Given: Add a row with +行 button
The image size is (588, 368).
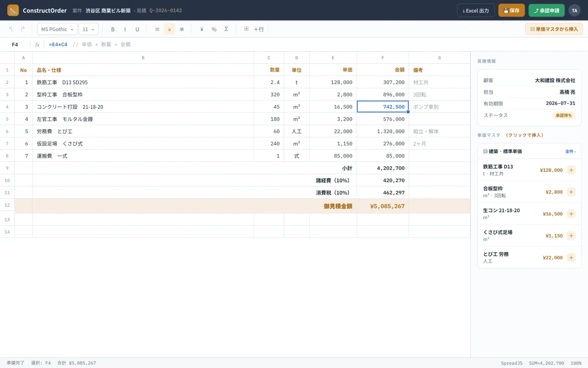Looking at the screenshot, I should [x=259, y=29].
